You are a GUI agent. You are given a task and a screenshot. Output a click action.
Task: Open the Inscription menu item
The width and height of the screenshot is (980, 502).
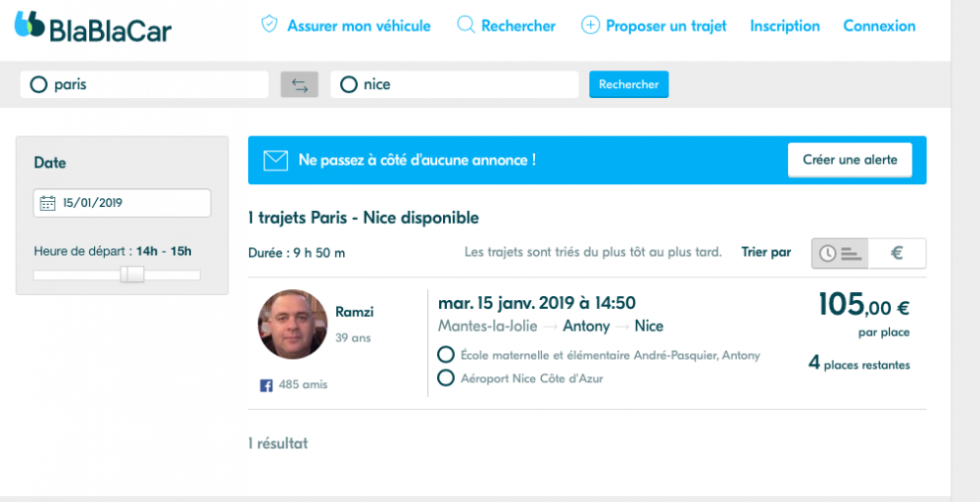[785, 25]
